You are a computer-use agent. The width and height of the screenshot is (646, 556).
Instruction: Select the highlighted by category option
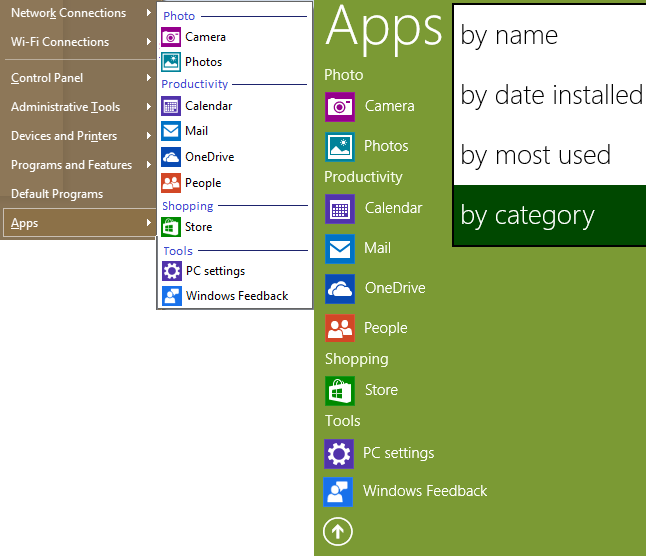(x=527, y=215)
